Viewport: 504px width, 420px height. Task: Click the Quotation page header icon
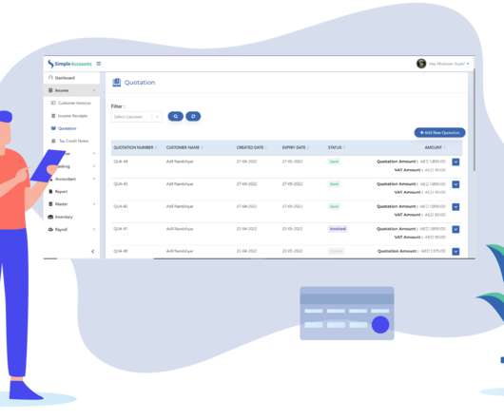116,83
